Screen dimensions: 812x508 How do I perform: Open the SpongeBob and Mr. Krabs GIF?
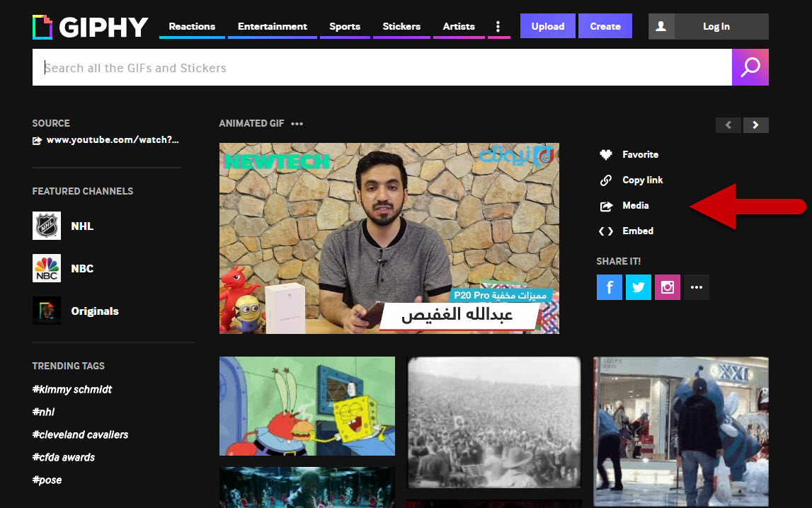[x=307, y=406]
